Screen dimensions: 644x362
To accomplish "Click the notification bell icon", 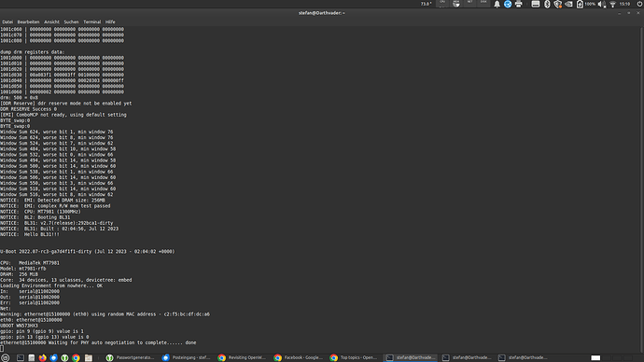I will (497, 4).
